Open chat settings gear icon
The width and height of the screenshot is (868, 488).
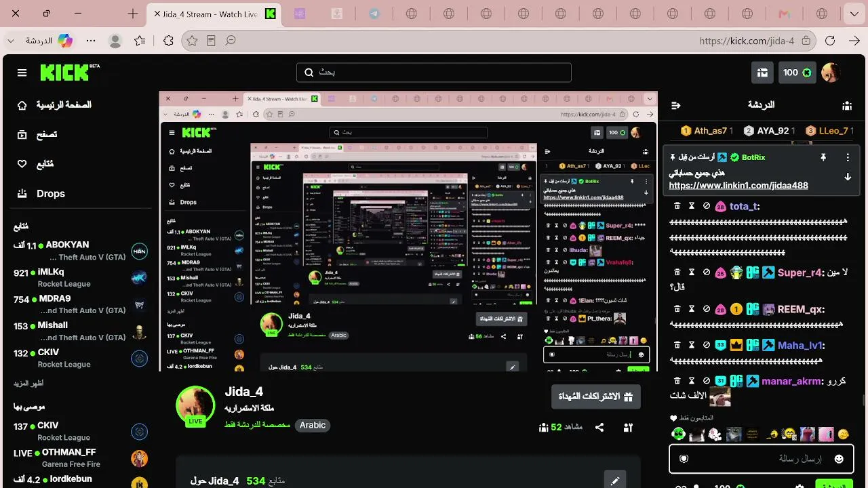(800, 486)
